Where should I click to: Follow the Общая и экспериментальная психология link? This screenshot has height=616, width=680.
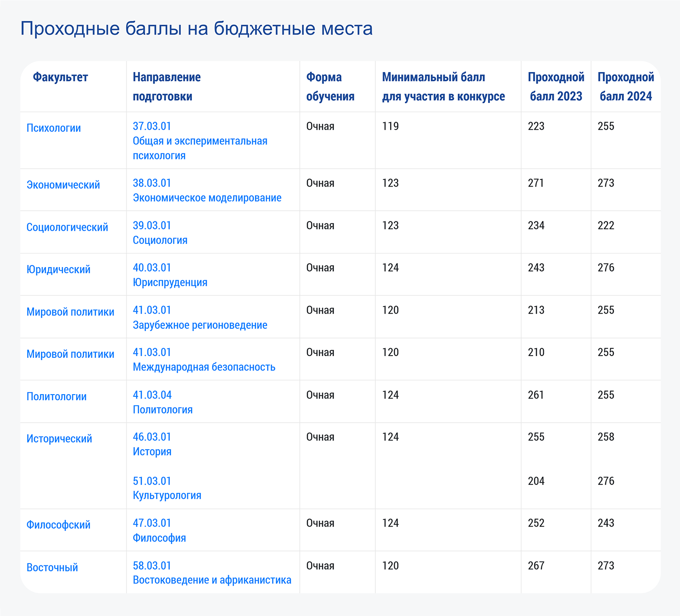(x=200, y=141)
